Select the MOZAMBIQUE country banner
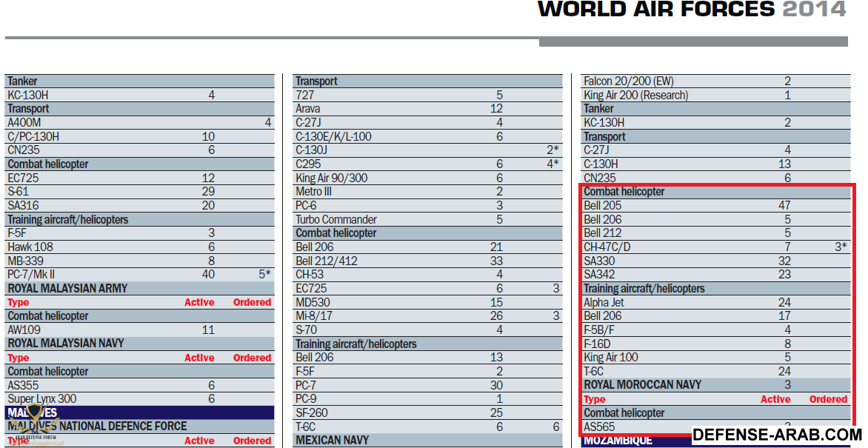Screen dimensions: 868x448 click(x=618, y=441)
